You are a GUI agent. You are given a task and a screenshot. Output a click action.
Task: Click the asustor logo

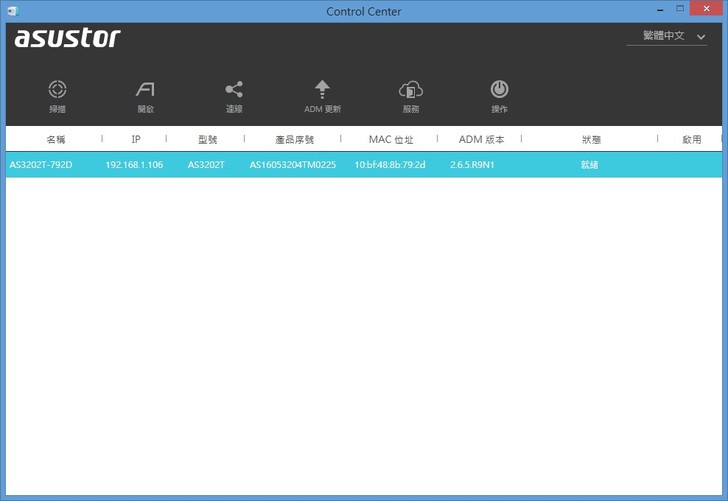67,38
